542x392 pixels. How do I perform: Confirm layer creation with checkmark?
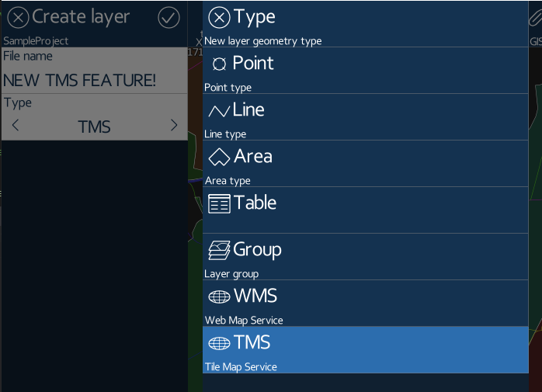click(x=169, y=17)
